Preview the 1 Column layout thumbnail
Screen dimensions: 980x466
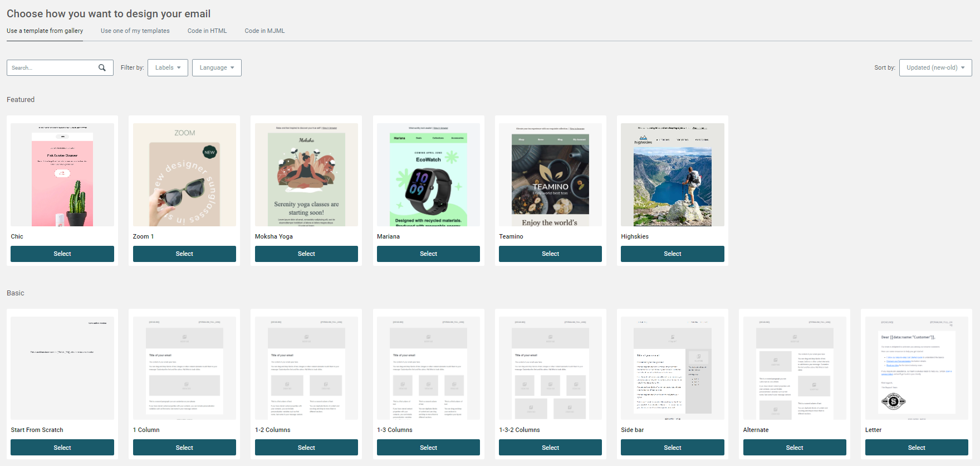click(184, 368)
